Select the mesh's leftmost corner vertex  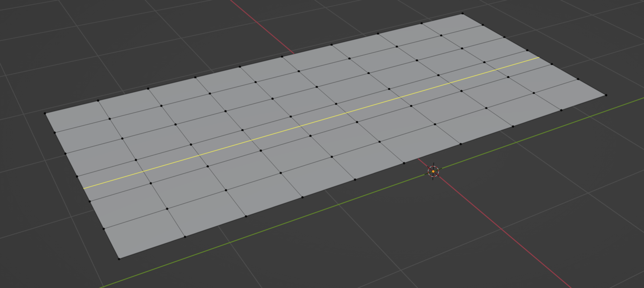click(x=45, y=113)
